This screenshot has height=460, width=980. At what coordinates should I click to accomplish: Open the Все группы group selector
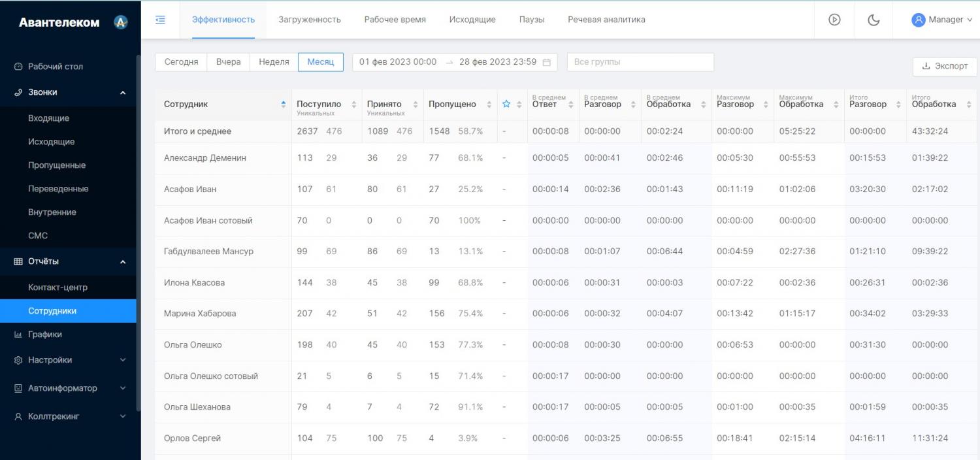pyautogui.click(x=640, y=62)
